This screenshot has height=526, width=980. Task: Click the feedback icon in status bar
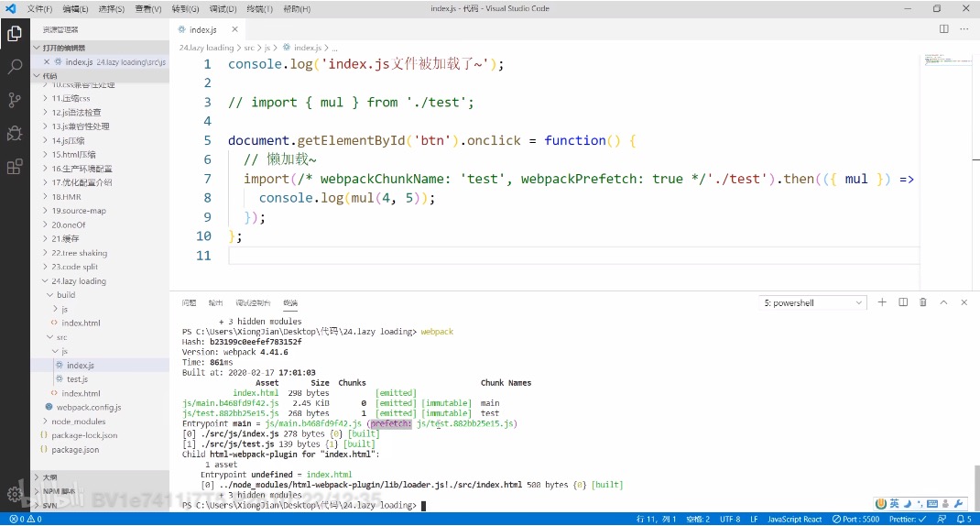coord(942,519)
